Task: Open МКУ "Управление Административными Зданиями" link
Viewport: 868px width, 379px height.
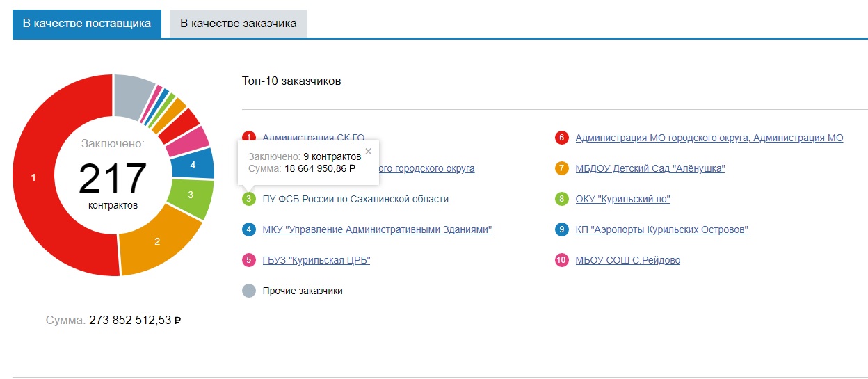Action: pos(377,229)
